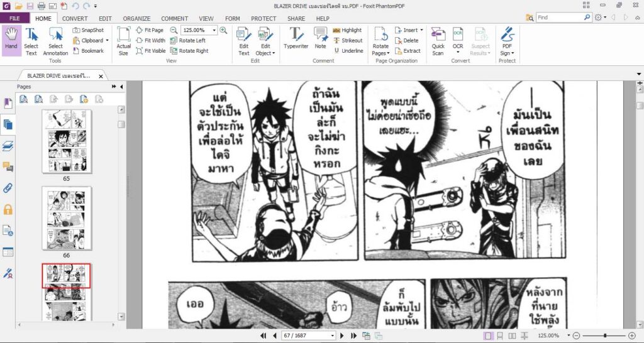Add a Bookmark from ribbon

(88, 51)
